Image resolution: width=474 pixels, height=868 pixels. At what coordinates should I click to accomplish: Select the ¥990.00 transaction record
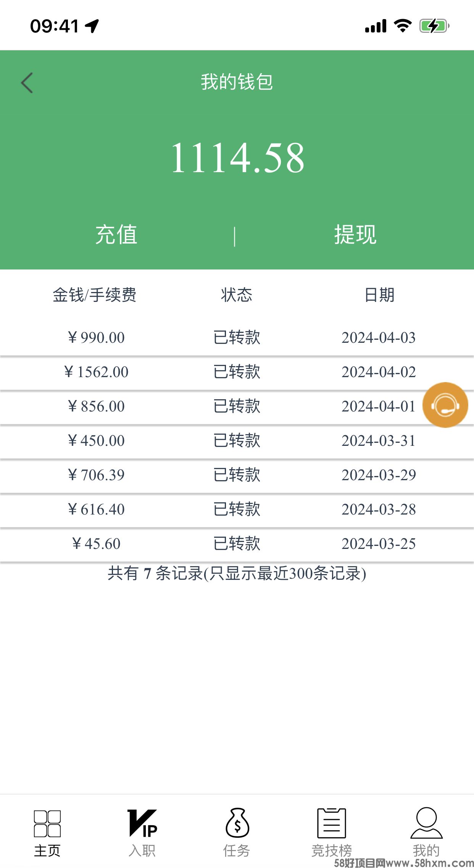(96, 338)
